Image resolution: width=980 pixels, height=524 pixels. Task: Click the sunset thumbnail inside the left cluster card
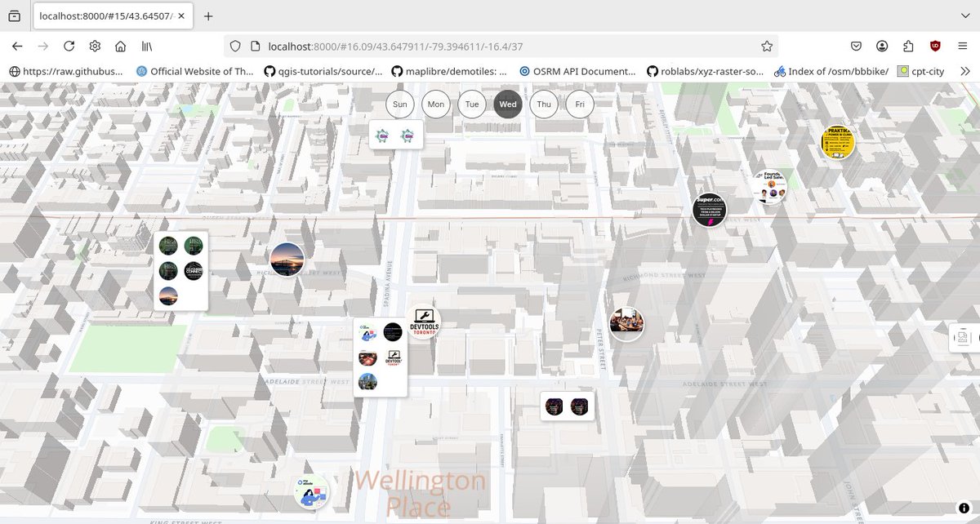(168, 295)
